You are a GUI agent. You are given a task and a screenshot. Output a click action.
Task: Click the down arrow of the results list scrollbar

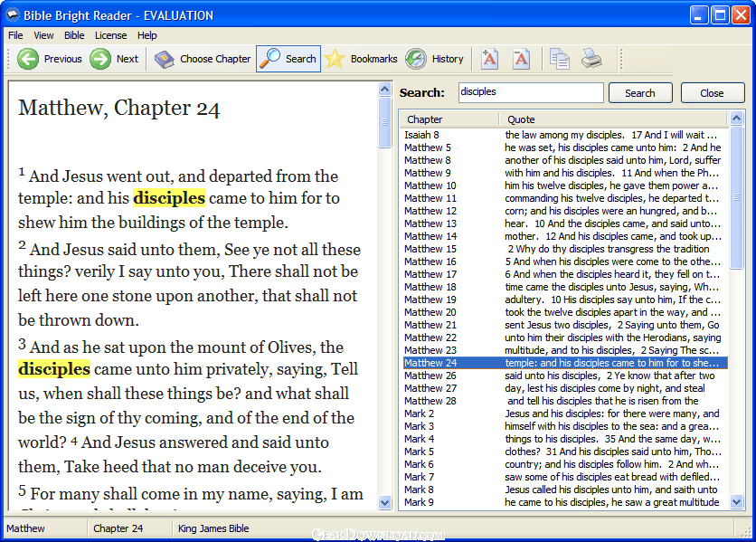736,501
